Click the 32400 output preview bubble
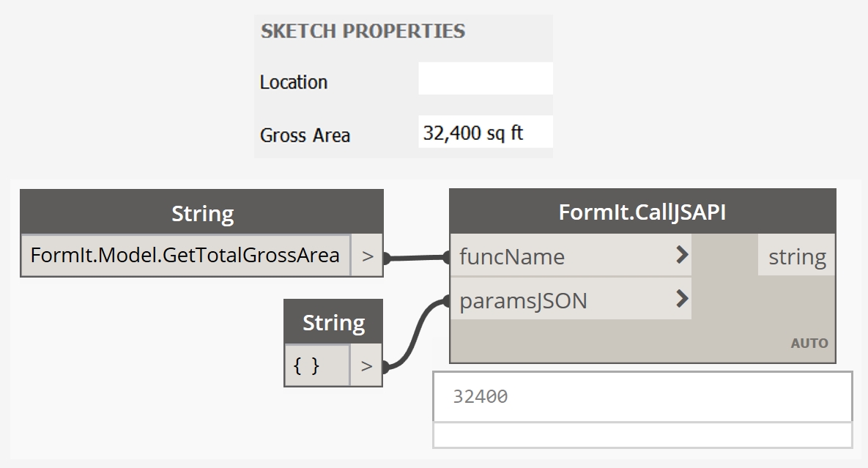 pos(642,397)
